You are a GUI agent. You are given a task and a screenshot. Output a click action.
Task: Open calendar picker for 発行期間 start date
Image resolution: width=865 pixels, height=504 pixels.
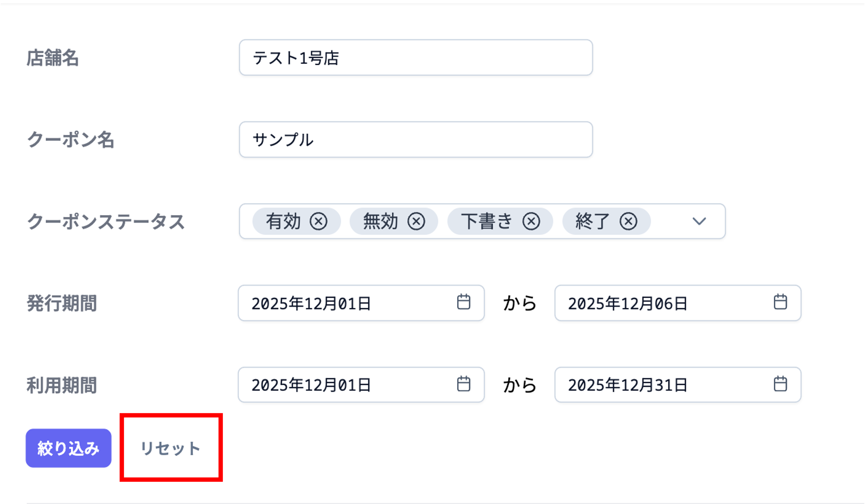pyautogui.click(x=464, y=303)
